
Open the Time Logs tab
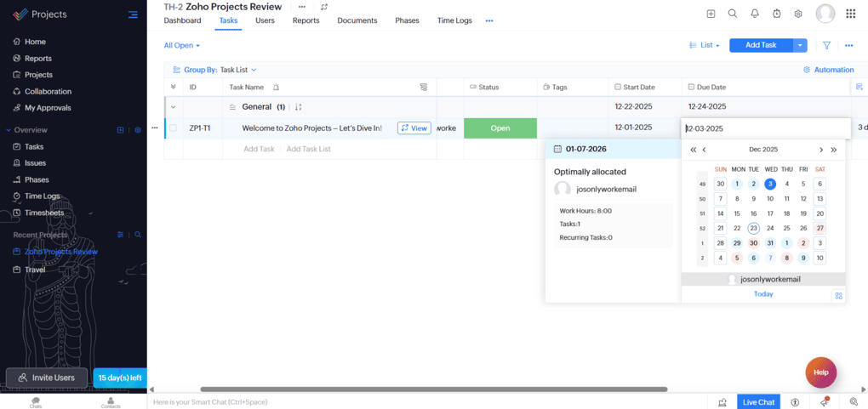point(454,20)
